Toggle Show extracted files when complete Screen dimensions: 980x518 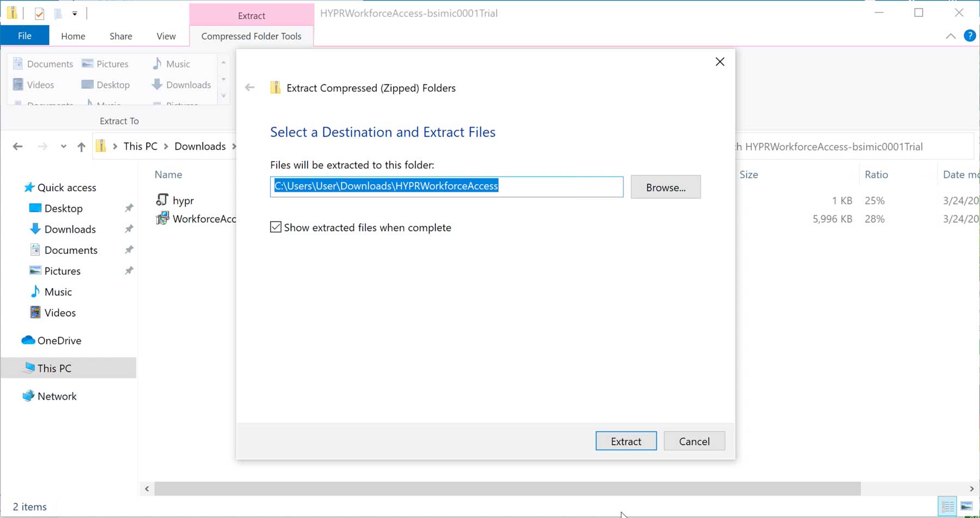(276, 227)
